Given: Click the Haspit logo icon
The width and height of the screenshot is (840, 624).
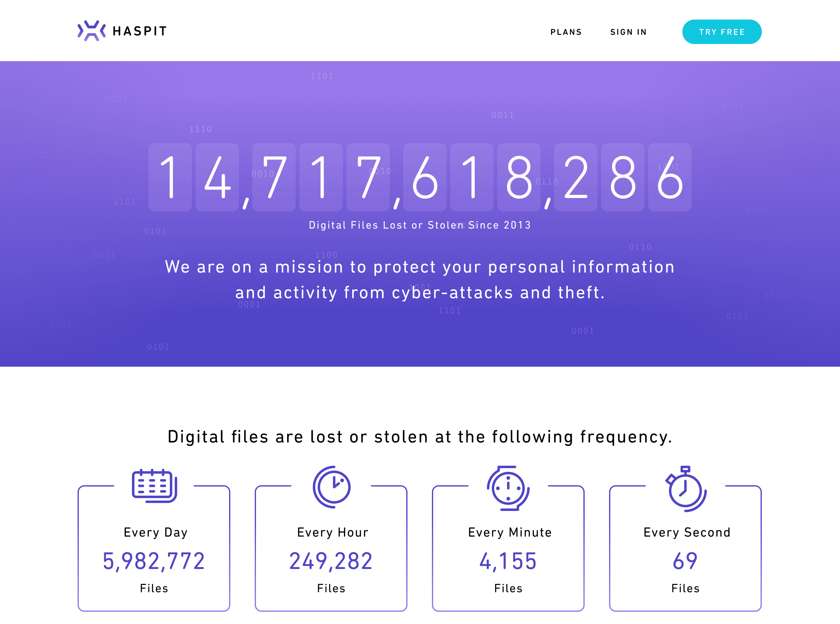Looking at the screenshot, I should [92, 31].
